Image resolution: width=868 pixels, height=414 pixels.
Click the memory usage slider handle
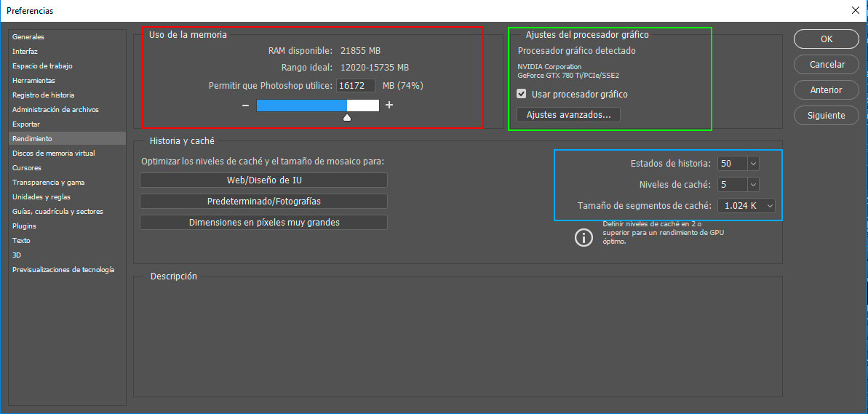pos(347,116)
